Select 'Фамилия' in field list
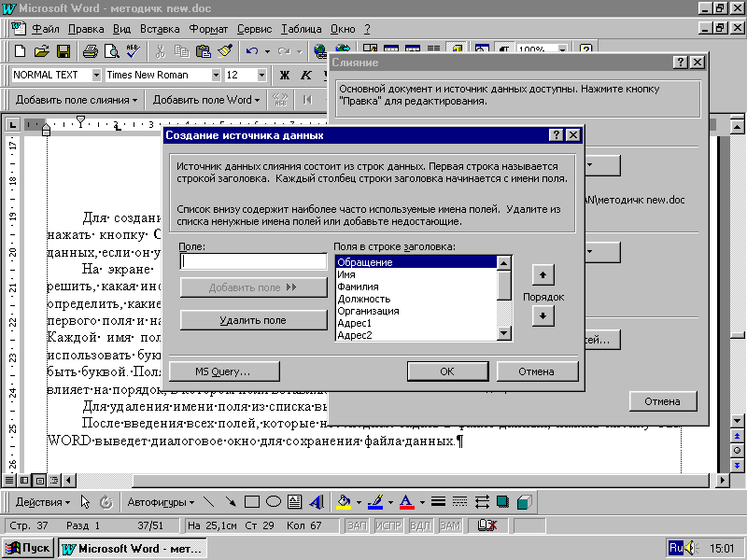747x560 pixels. [416, 287]
